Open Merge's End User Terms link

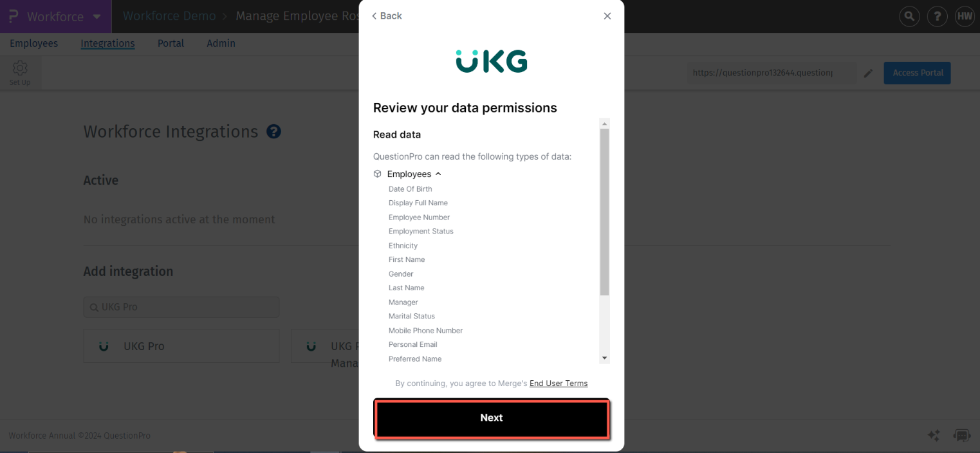coord(558,383)
